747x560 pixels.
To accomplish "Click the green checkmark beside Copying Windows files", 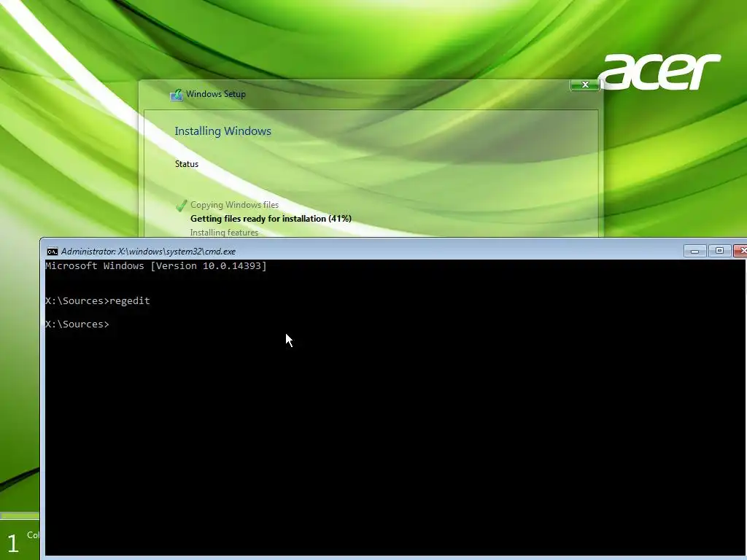I will coord(181,205).
